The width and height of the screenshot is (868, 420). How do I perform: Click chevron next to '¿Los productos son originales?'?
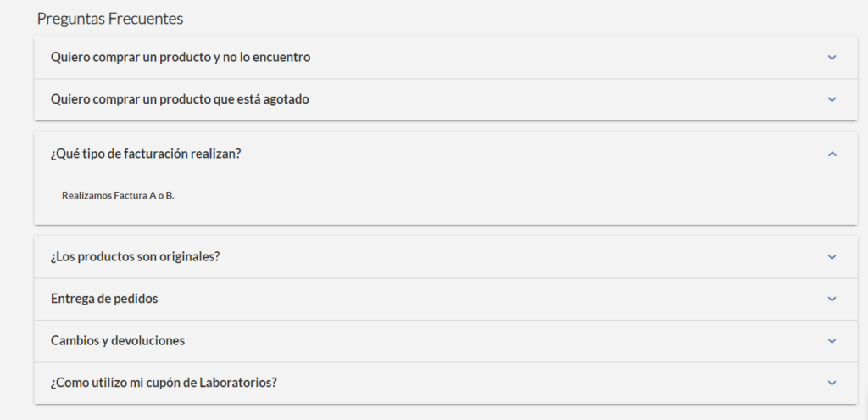click(x=832, y=257)
